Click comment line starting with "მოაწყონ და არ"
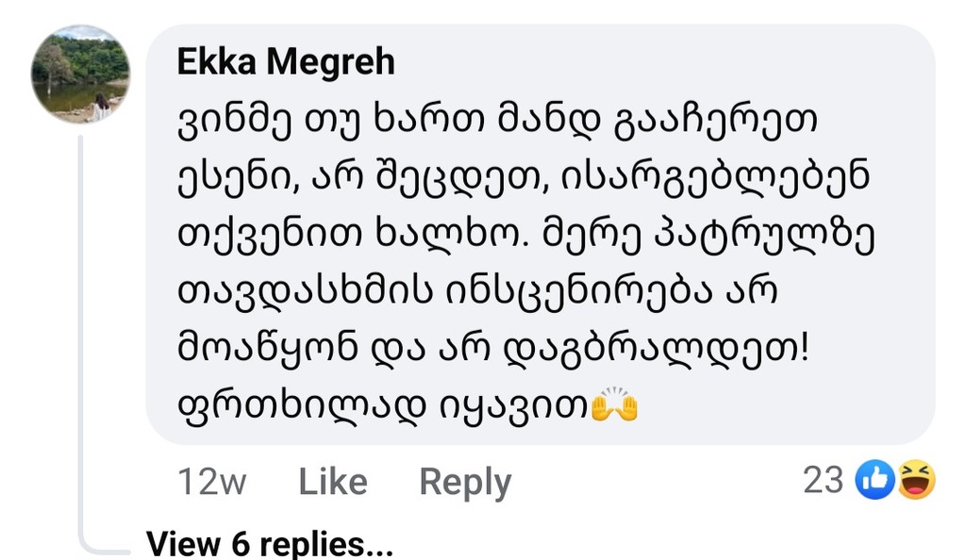The width and height of the screenshot is (966, 560). point(491,350)
